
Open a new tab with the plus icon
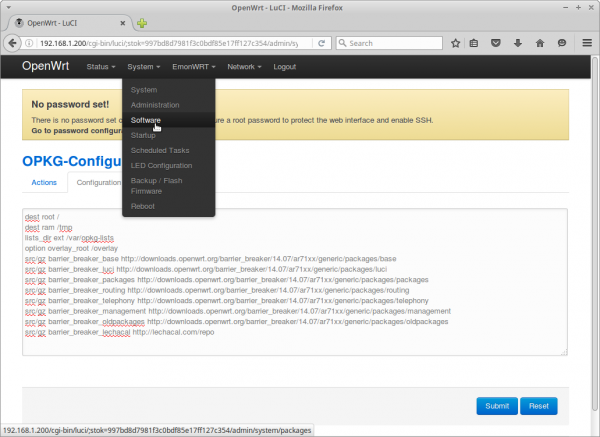tap(142, 23)
